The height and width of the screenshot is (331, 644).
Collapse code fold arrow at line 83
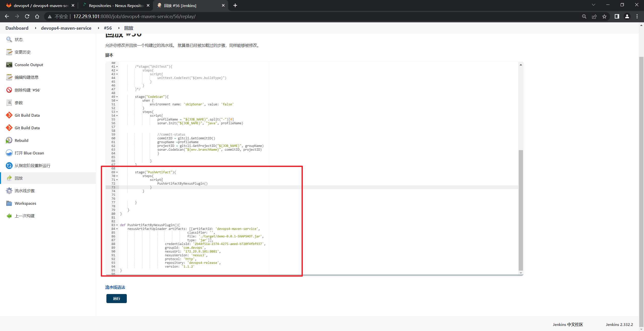click(x=117, y=225)
